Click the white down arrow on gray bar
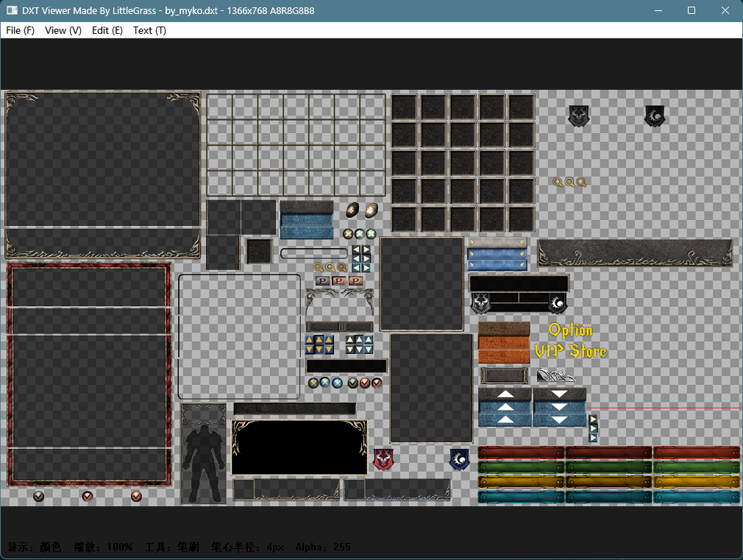Viewport: 743px width, 560px height. coord(560,394)
